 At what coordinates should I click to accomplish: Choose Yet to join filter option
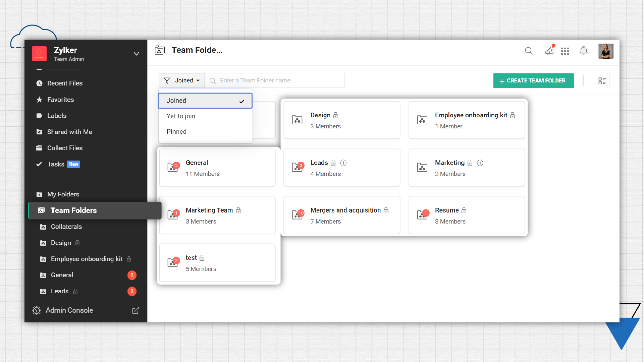tap(181, 116)
